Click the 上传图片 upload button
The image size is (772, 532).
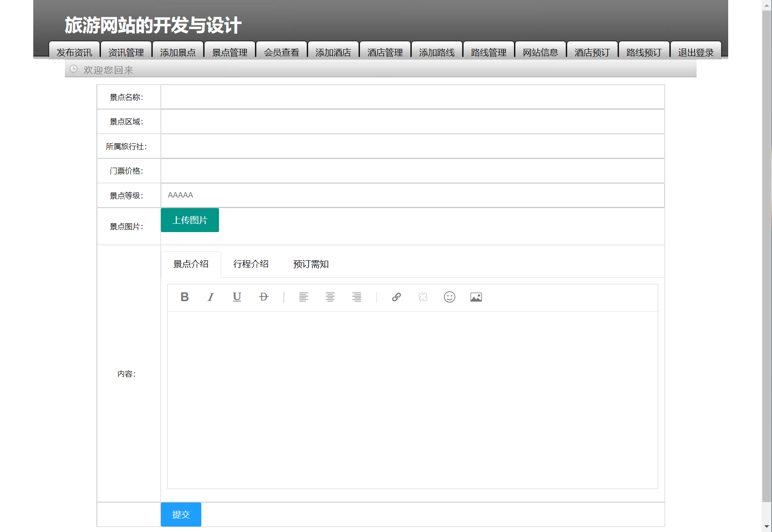pyautogui.click(x=190, y=220)
